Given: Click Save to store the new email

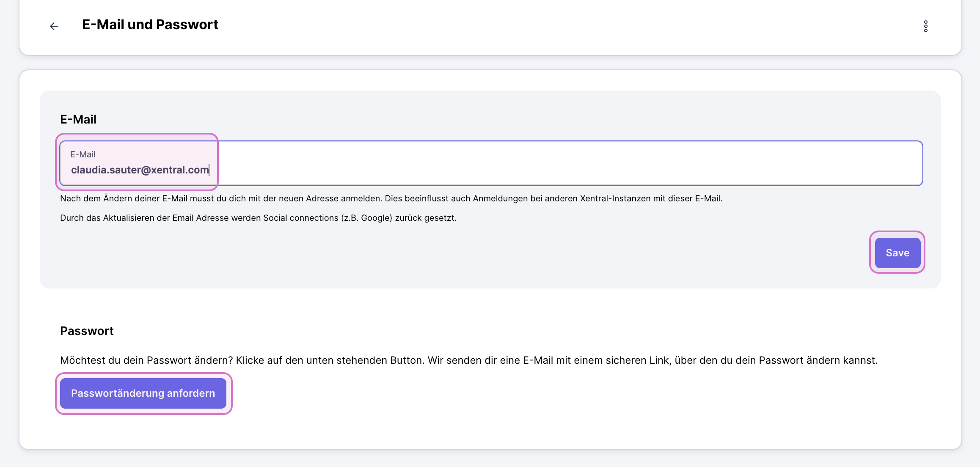Looking at the screenshot, I should (897, 253).
